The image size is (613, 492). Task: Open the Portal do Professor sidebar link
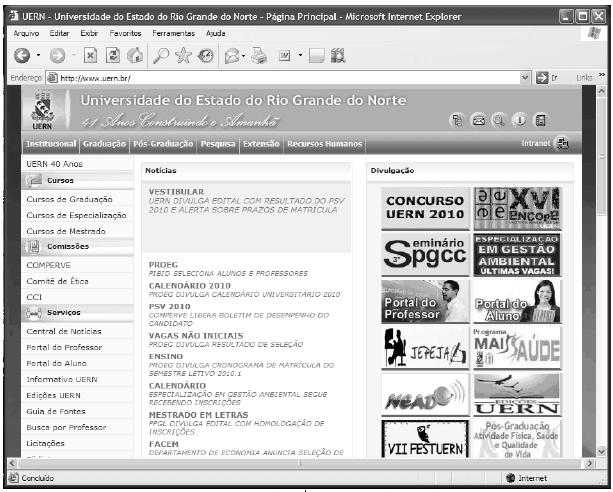(68, 347)
